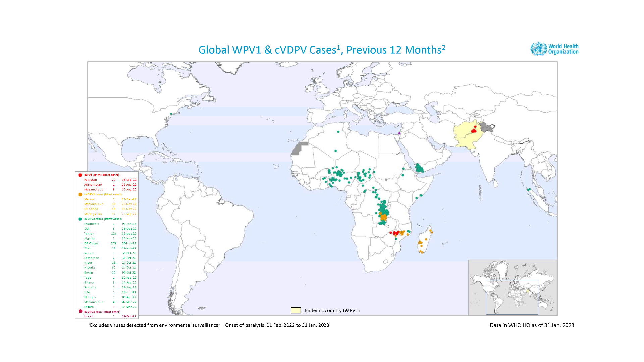Click the orange cVDPV1 cases legend marker
This screenshot has width=644, height=362.
[x=80, y=194]
